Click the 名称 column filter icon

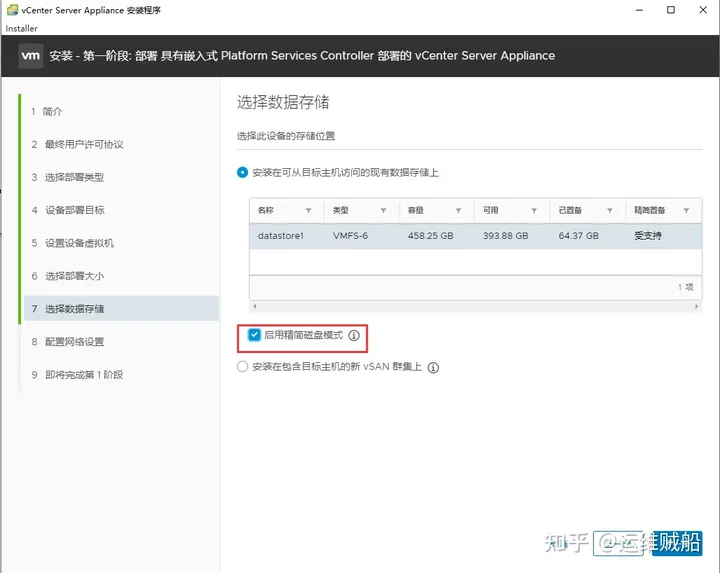(308, 211)
